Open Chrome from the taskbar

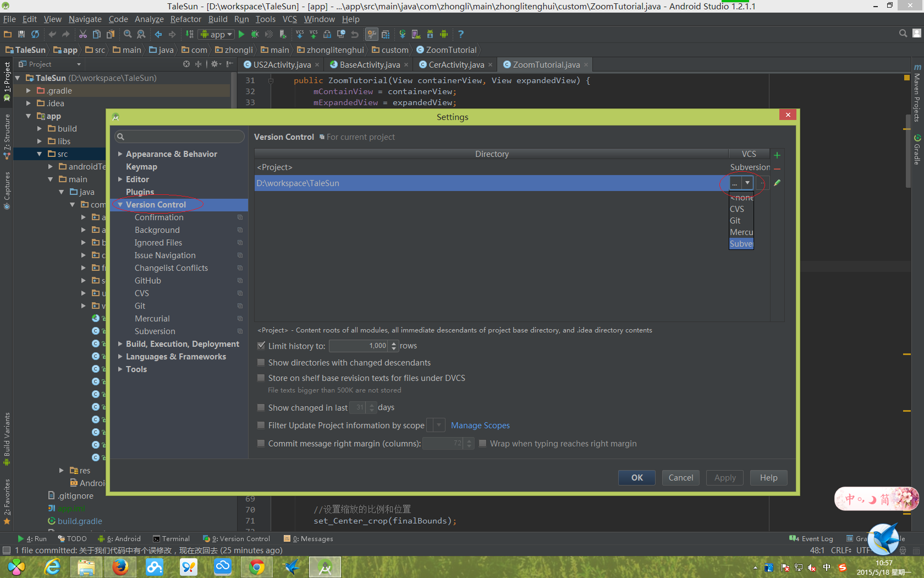point(257,567)
